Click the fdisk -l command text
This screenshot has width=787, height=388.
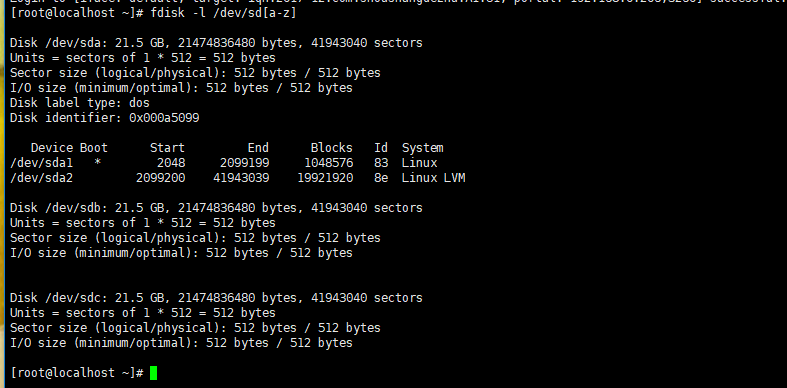point(223,14)
